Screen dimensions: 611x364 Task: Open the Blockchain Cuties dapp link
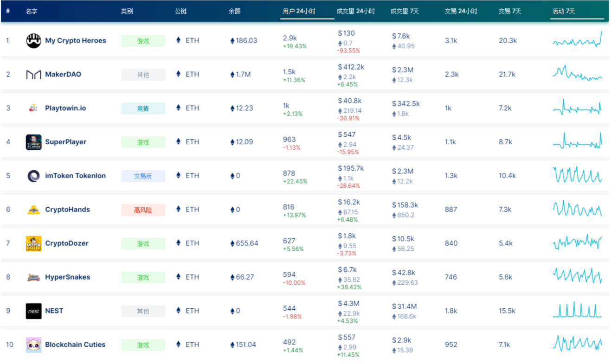click(x=75, y=345)
